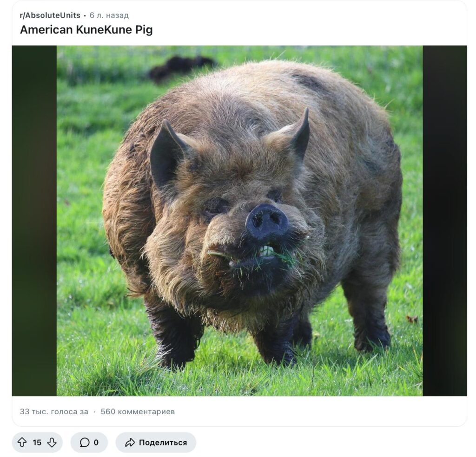Click the dark mound in background grass
The width and height of the screenshot is (476, 457).
tap(182, 67)
